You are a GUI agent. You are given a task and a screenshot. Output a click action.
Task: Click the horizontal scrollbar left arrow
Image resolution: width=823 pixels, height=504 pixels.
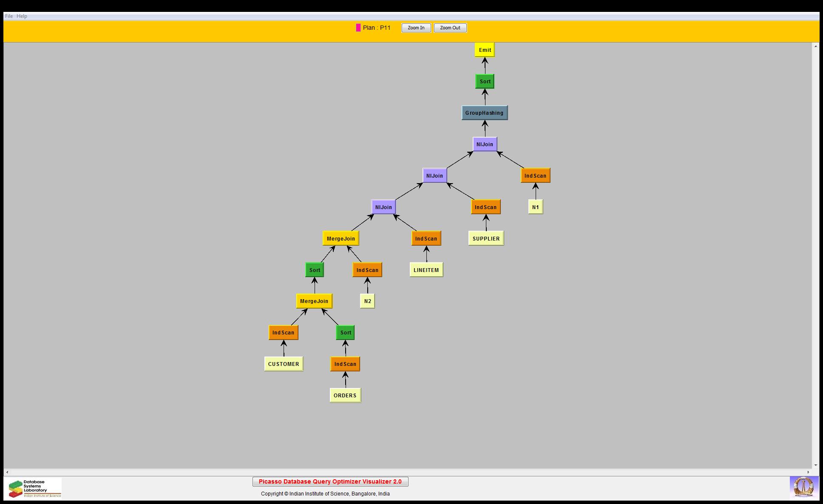(x=7, y=472)
